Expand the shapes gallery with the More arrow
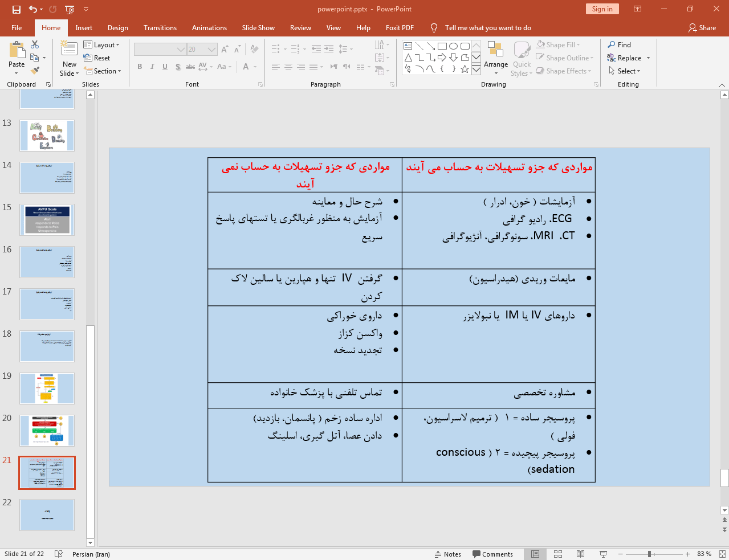The image size is (729, 560). tap(476, 70)
